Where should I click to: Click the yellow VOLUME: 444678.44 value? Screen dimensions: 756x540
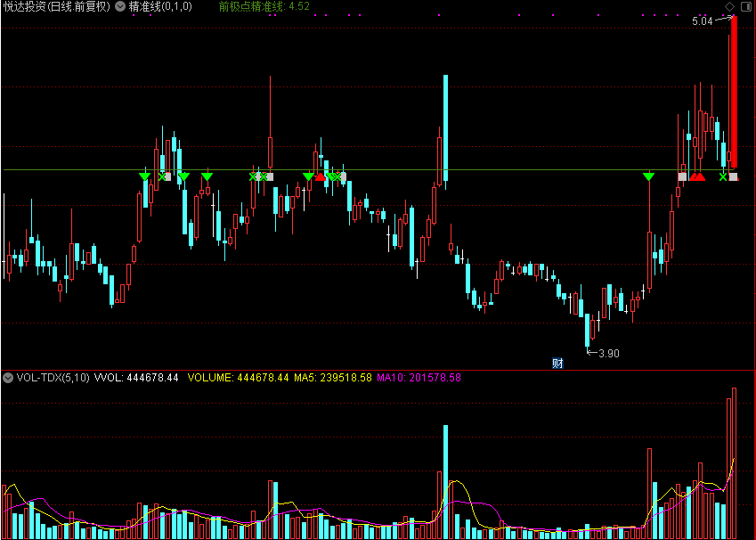tap(238, 378)
